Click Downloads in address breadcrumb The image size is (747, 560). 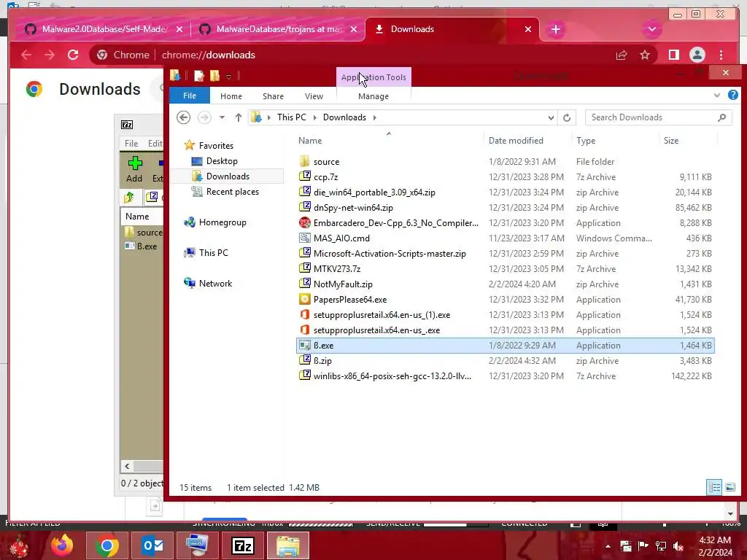(x=344, y=117)
